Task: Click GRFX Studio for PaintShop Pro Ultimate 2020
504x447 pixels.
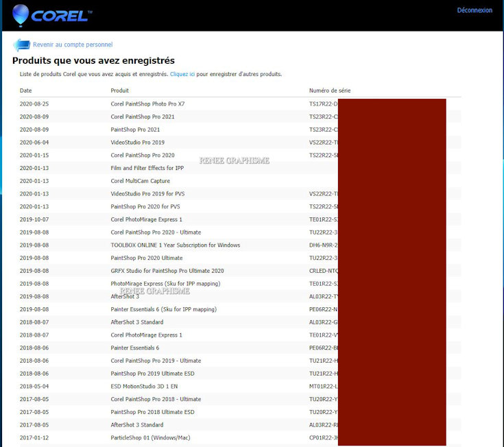Action: click(167, 271)
